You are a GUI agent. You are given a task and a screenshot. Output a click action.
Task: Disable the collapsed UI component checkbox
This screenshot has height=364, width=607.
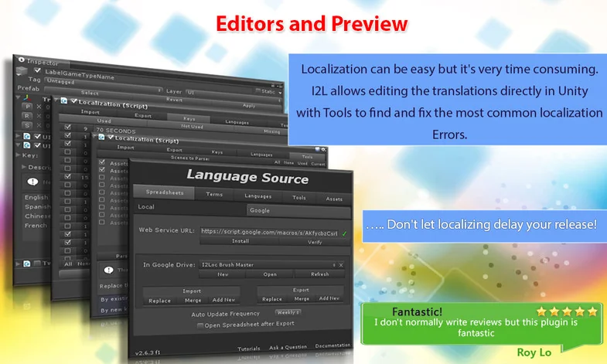(x=37, y=136)
